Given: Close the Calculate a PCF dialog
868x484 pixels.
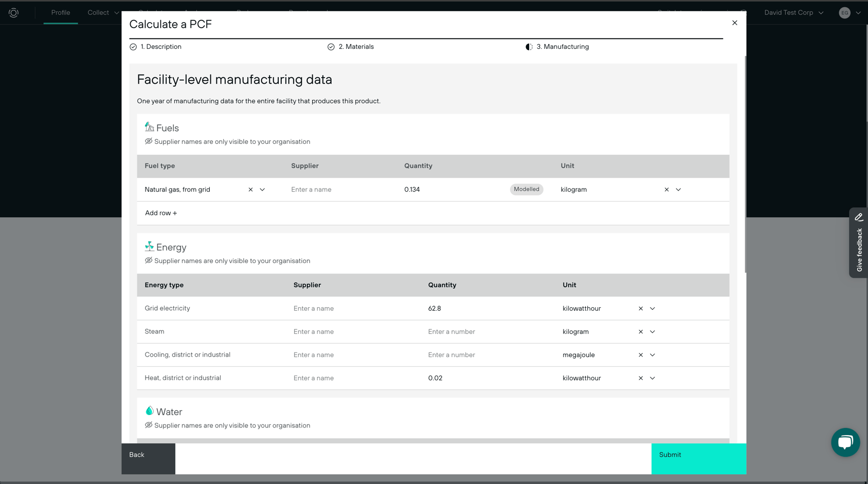Looking at the screenshot, I should click(734, 23).
